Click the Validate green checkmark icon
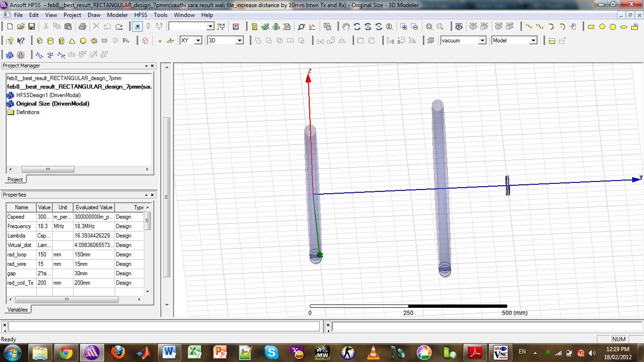644x362 pixels. click(265, 27)
